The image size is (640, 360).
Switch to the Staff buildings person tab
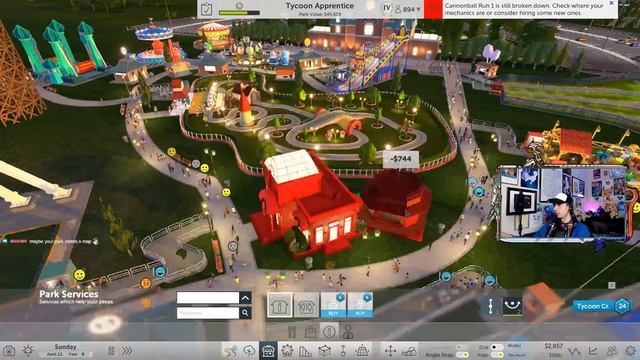(x=348, y=332)
